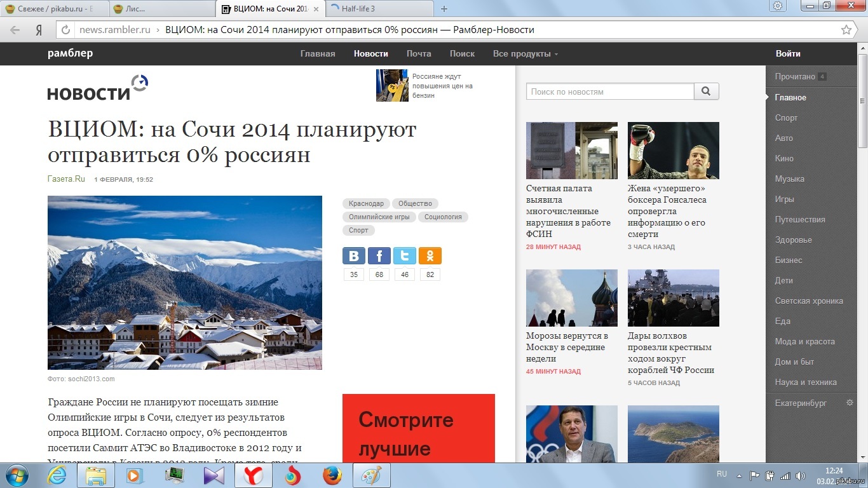
Task: Open the Дары волхвов headline
Action: point(671,353)
